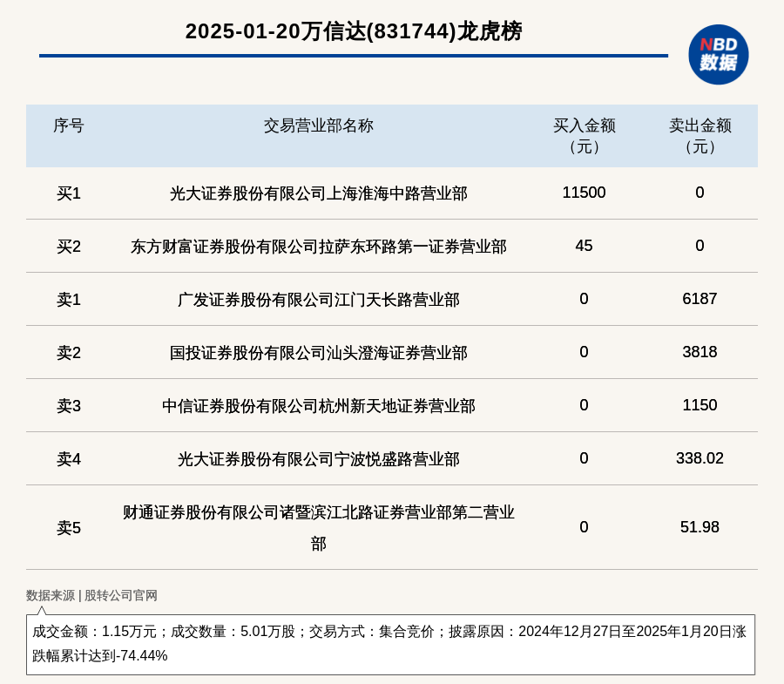784x684 pixels.
Task: Select the 买1 row label
Action: click(x=69, y=193)
